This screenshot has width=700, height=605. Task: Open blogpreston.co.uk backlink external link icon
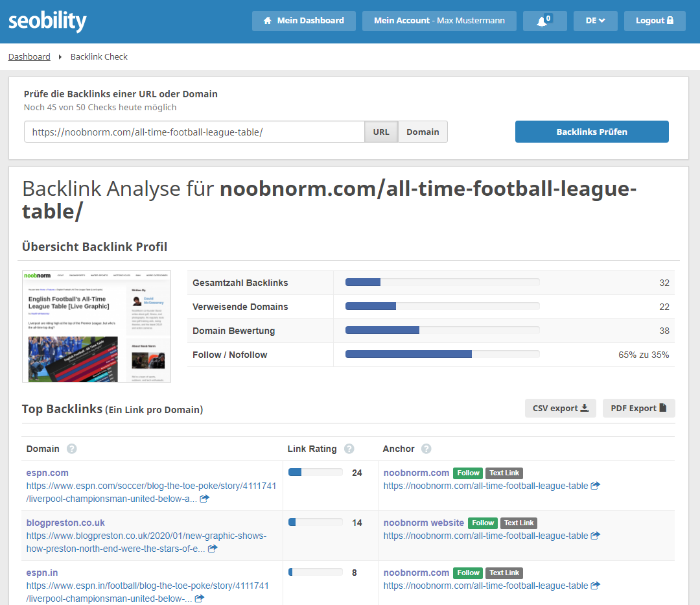click(213, 549)
